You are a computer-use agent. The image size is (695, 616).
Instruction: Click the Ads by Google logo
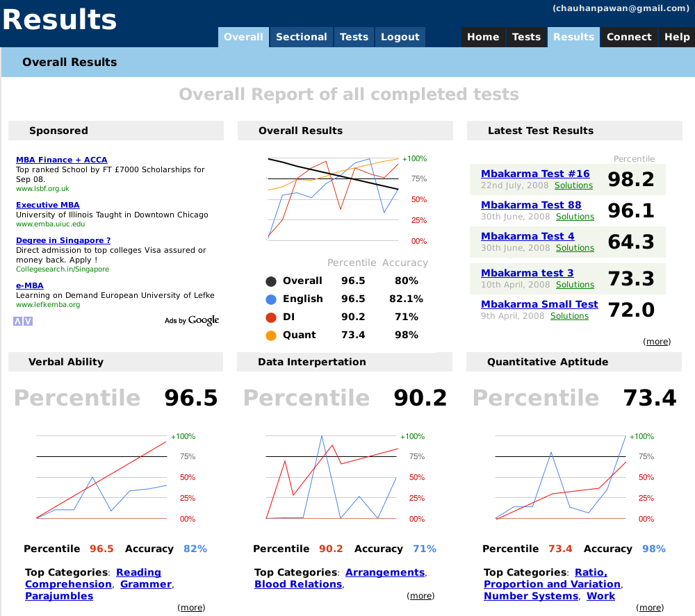[192, 320]
